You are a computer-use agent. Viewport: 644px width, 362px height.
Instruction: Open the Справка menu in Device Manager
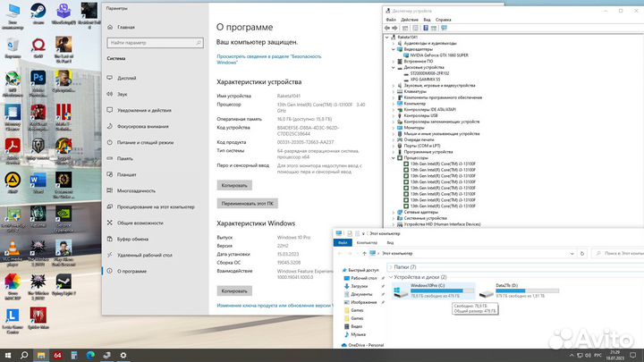pyautogui.click(x=443, y=20)
